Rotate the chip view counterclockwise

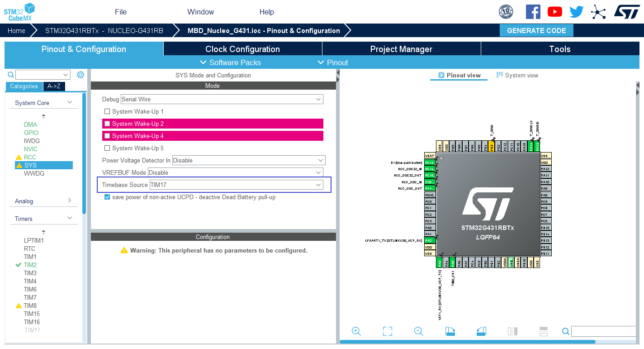(x=481, y=331)
